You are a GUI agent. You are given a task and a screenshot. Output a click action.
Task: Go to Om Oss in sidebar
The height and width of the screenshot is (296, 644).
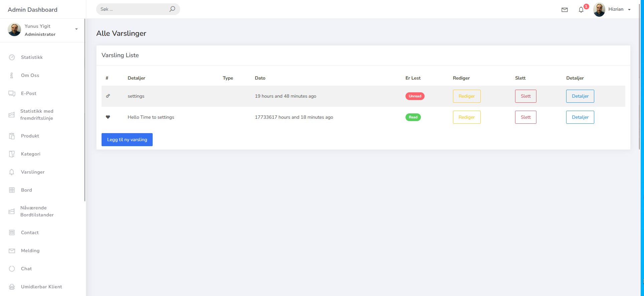coord(30,75)
